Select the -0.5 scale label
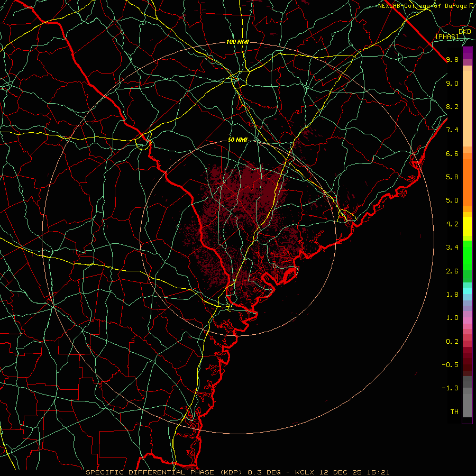Image resolution: width=476 pixels, height=476 pixels. (450, 365)
